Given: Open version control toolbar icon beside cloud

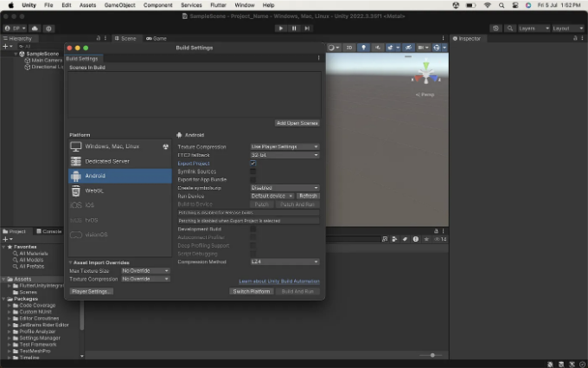Looking at the screenshot, I should click(48, 29).
